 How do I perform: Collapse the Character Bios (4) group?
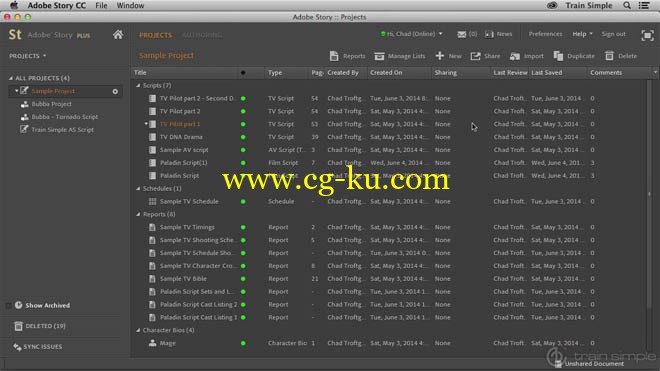(138, 330)
